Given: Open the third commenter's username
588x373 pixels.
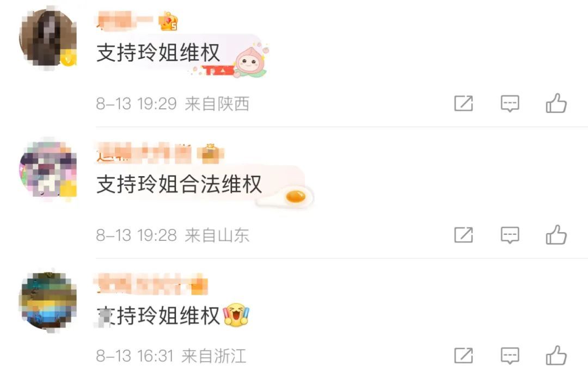Looking at the screenshot, I should [150, 284].
